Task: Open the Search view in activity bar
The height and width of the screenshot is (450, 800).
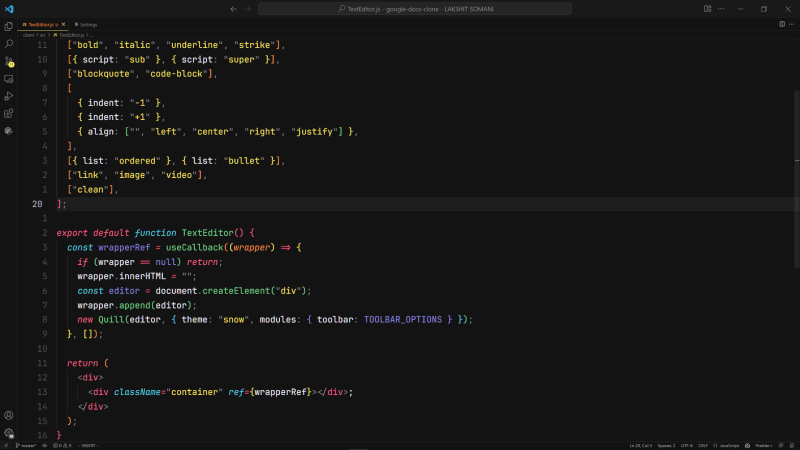Action: click(9, 44)
